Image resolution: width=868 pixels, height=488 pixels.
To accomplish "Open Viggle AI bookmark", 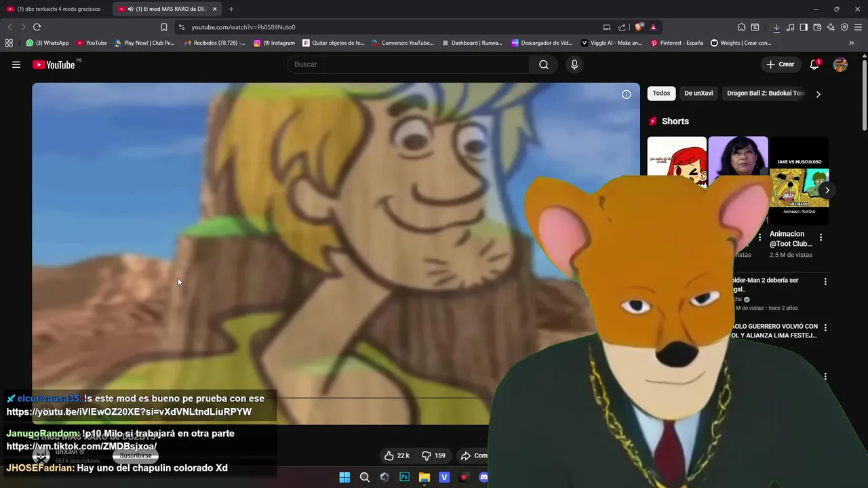I will click(612, 43).
